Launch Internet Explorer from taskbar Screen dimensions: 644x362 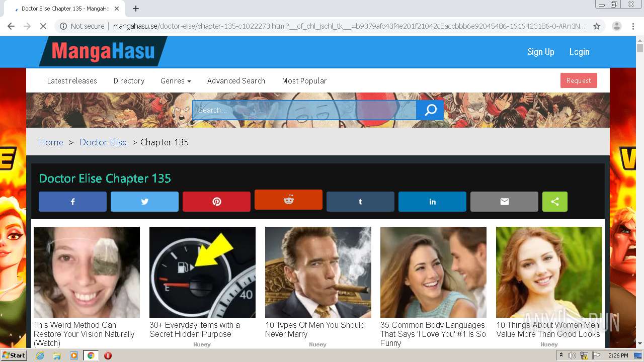point(40,355)
